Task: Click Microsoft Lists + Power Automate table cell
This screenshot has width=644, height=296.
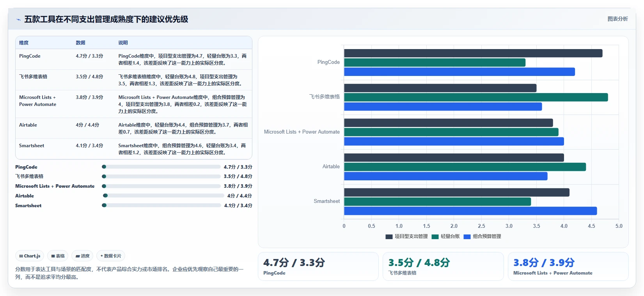Action: click(37, 101)
